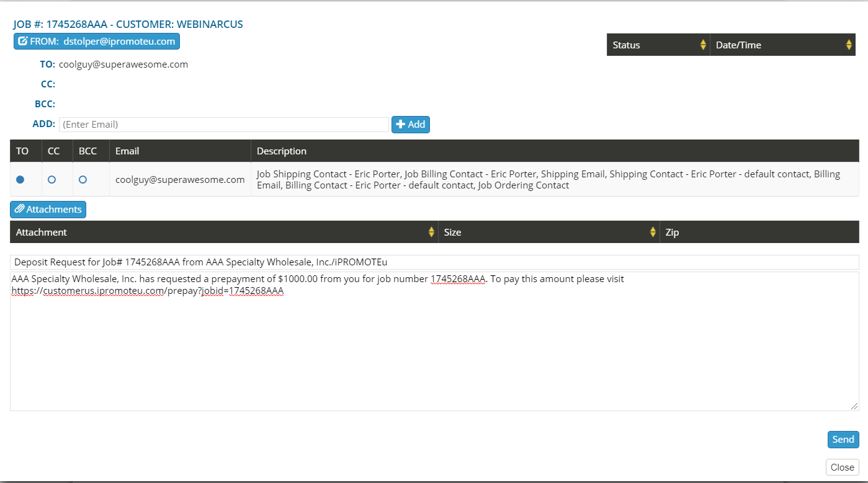Image resolution: width=868 pixels, height=483 pixels.
Task: Click the Date/Time column header
Action: click(x=738, y=45)
